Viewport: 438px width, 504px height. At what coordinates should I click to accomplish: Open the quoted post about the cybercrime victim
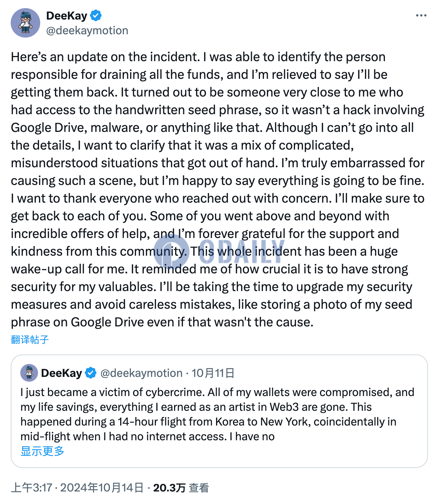218,414
